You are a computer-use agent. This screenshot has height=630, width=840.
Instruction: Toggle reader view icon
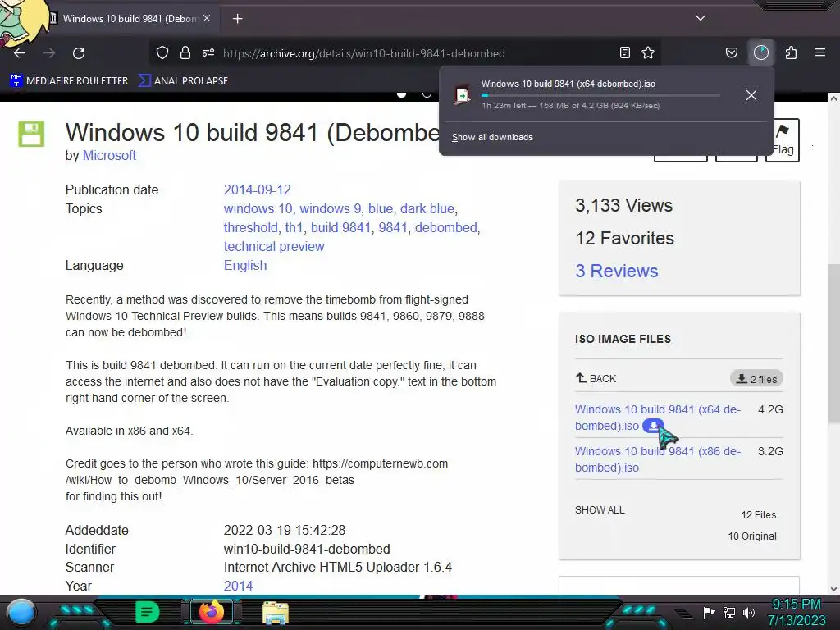[624, 52]
